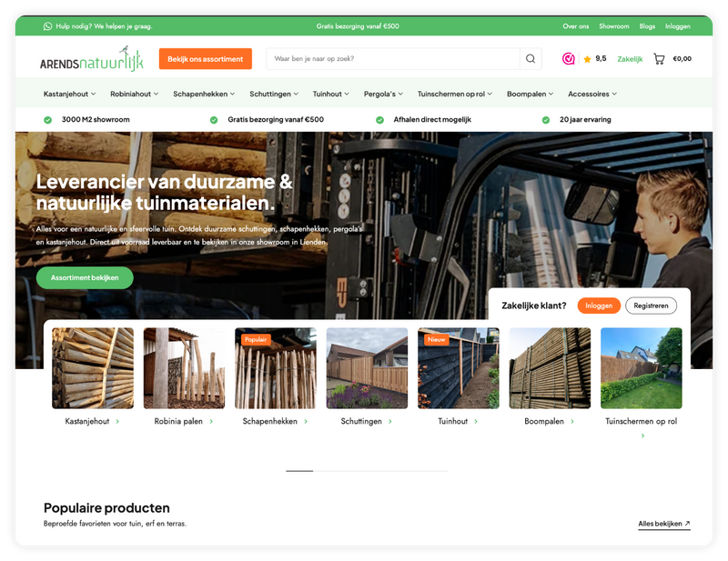Open the Schapenhekken dropdown
The height and width of the screenshot is (561, 728).
(204, 94)
